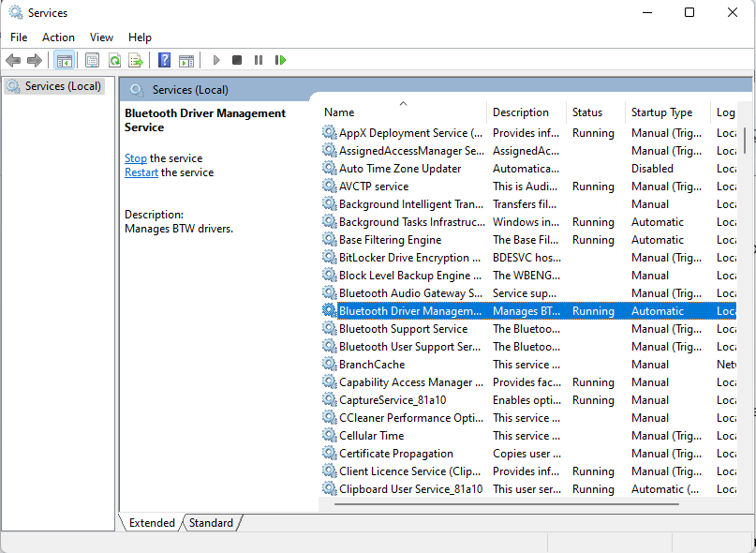Screen dimensions: 756x553
Task: Select the Bluetooth Support Service row
Action: [403, 329]
